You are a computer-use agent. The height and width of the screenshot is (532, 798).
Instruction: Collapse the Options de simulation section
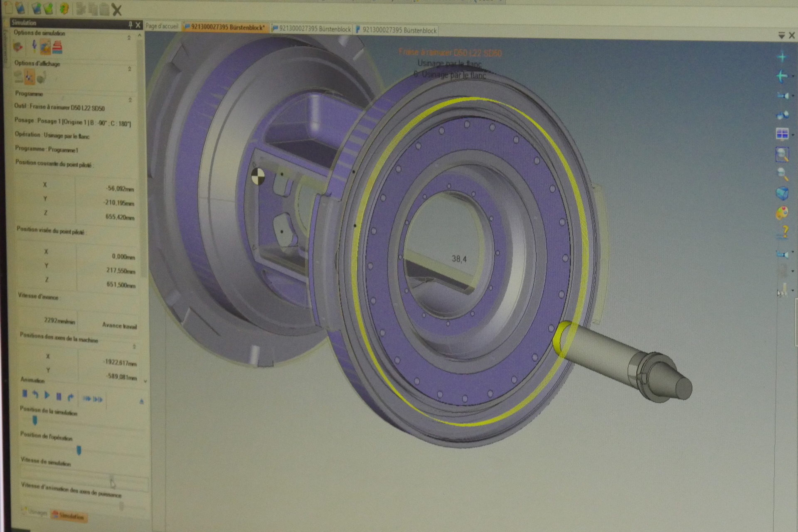point(129,38)
